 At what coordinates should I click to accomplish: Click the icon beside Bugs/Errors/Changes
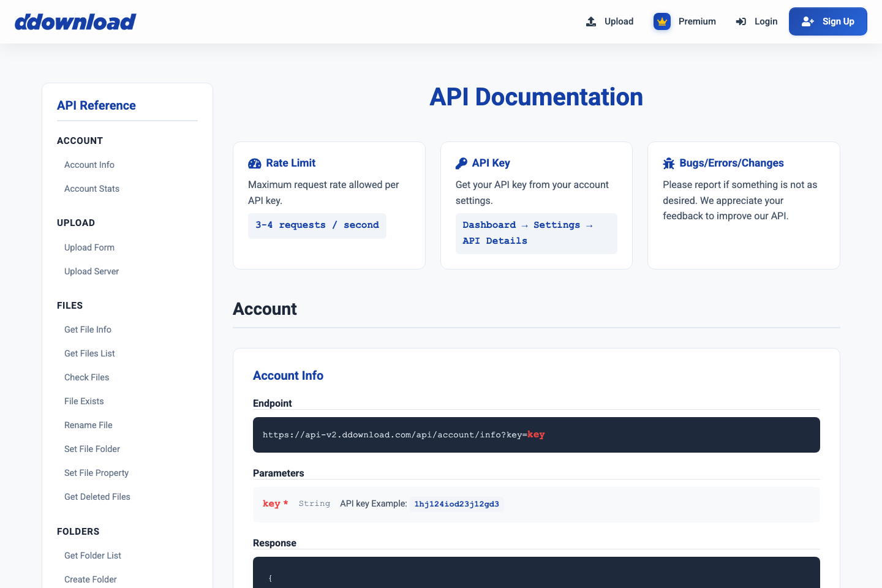pos(669,163)
